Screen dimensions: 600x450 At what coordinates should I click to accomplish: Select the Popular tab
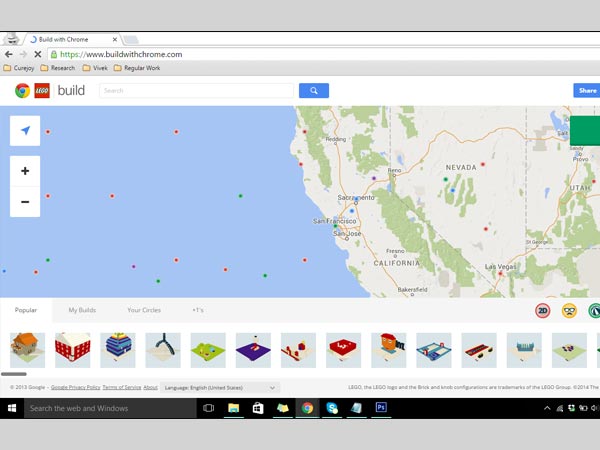tap(26, 310)
